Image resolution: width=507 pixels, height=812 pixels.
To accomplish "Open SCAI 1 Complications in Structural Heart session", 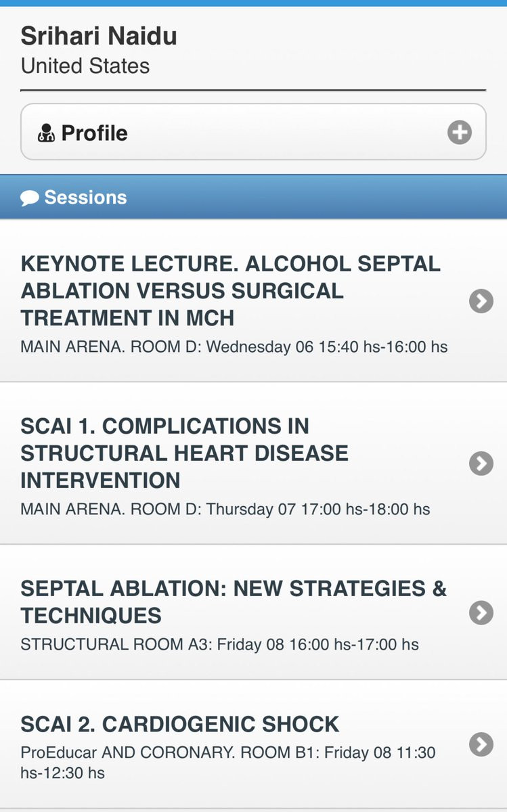I will (x=253, y=464).
